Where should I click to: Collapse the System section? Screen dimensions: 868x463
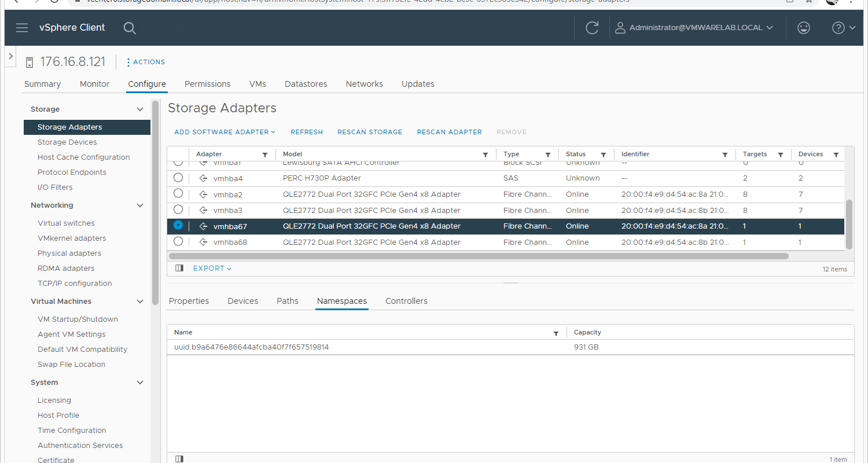coord(139,383)
